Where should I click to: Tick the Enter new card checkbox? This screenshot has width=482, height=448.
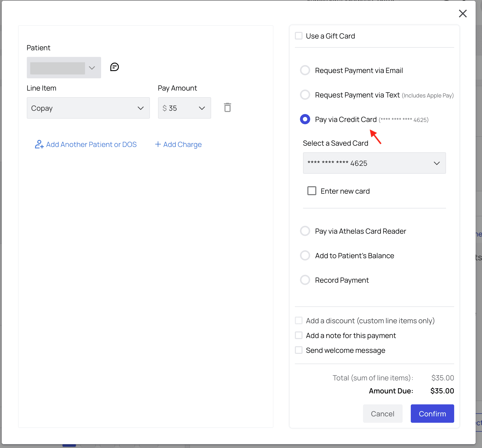(x=312, y=191)
